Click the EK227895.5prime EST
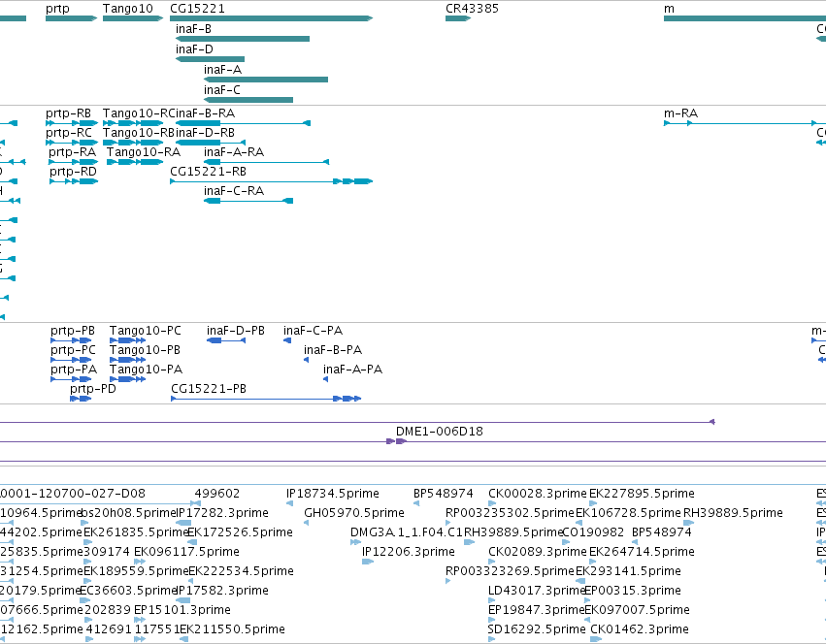 (642, 494)
